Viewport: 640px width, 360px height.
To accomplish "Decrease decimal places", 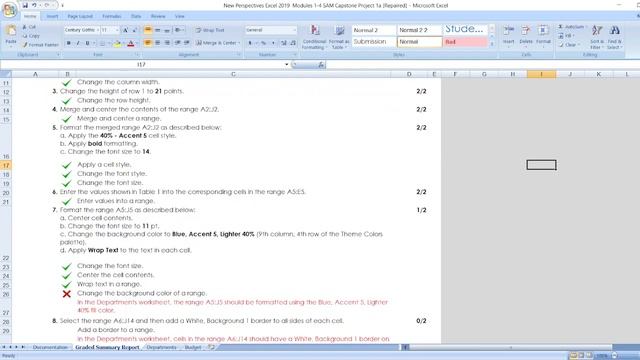I will coord(293,43).
